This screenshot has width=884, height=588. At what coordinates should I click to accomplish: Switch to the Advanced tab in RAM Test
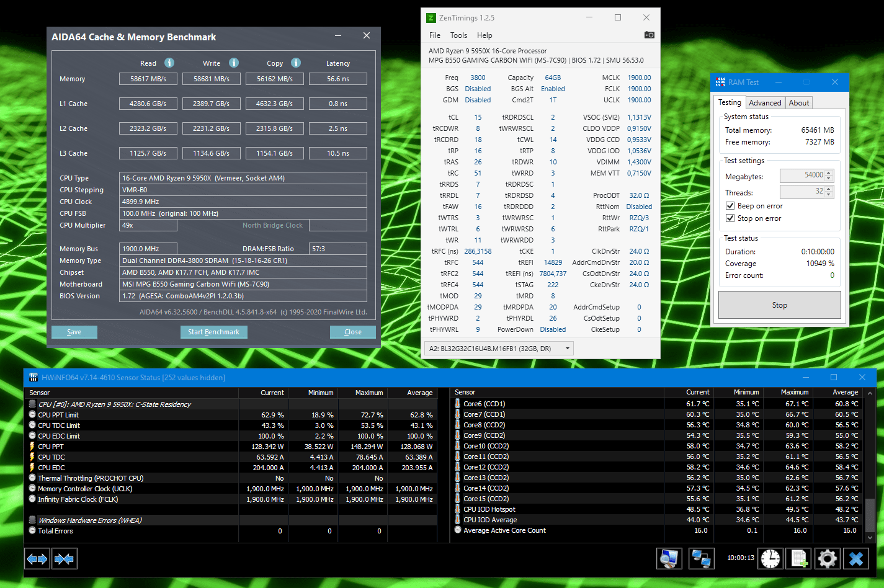pos(765,103)
